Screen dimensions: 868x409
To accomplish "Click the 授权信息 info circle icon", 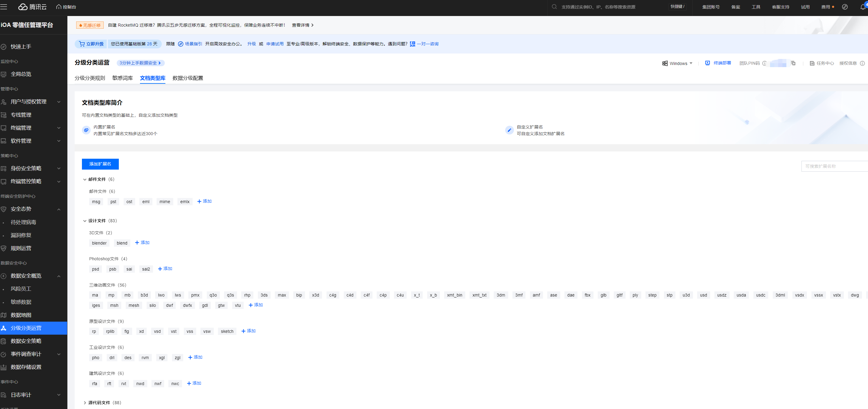I will 862,63.
